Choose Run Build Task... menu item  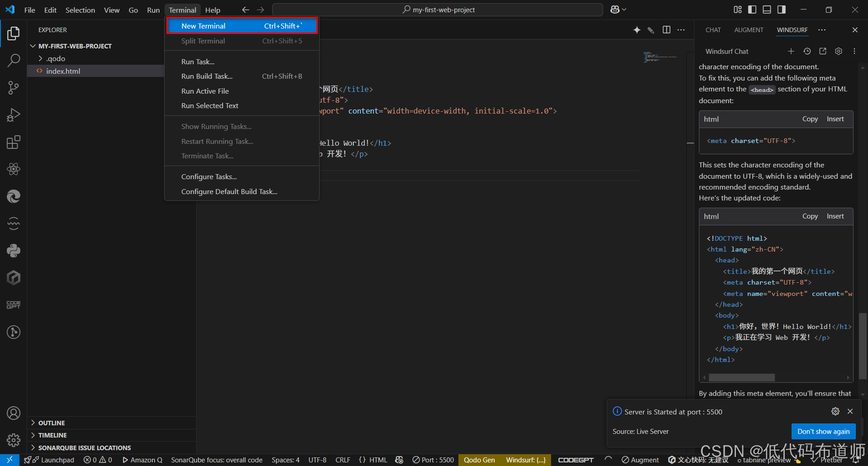click(242, 76)
